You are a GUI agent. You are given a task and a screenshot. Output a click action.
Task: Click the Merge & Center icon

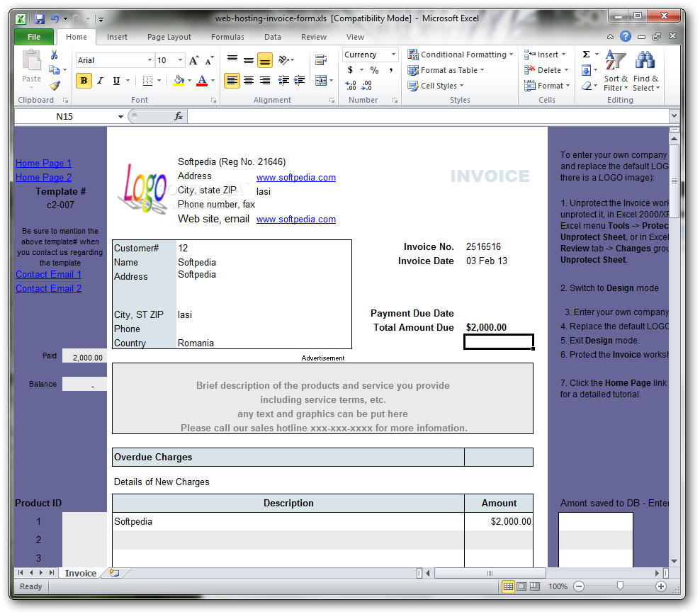321,81
